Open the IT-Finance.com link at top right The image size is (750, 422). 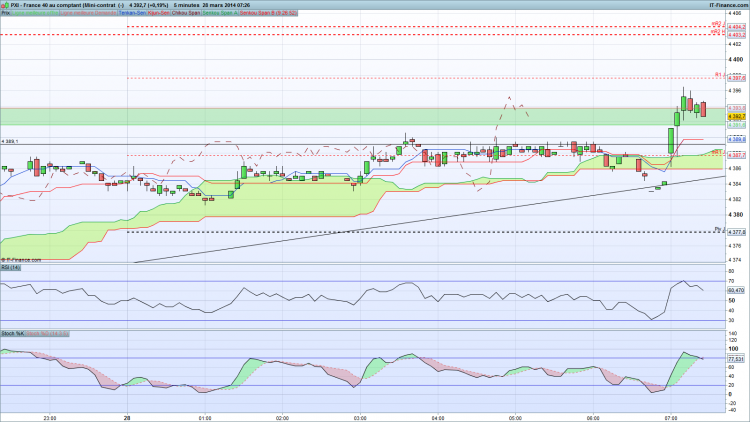tap(728, 5)
